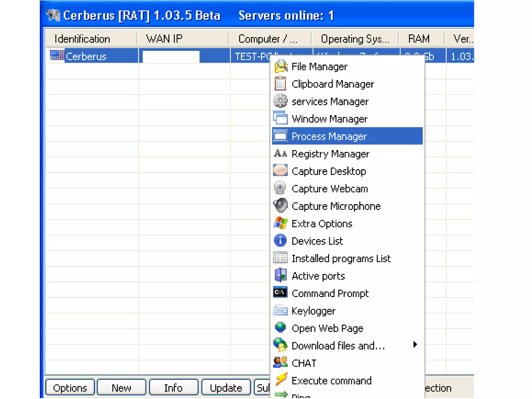The height and width of the screenshot is (399, 532).
Task: Click the Capture Microphone speaker icon
Action: 281,205
